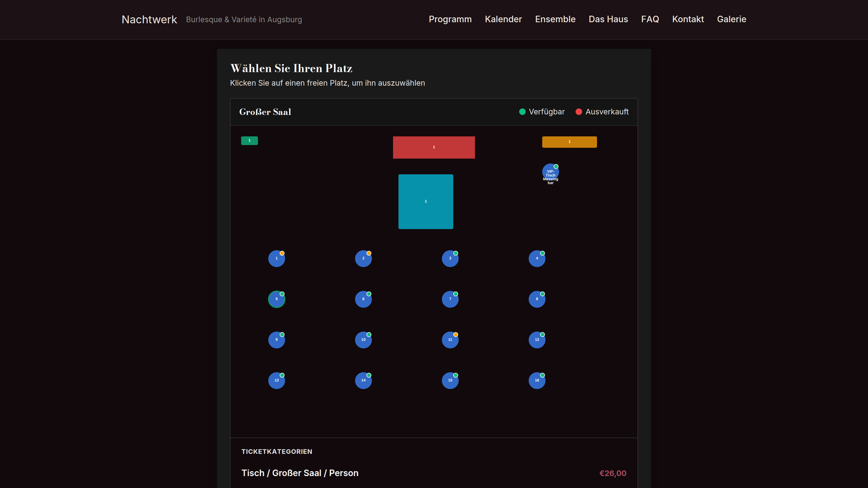Pick table 8
Image resolution: width=868 pixels, height=488 pixels.
tap(537, 299)
